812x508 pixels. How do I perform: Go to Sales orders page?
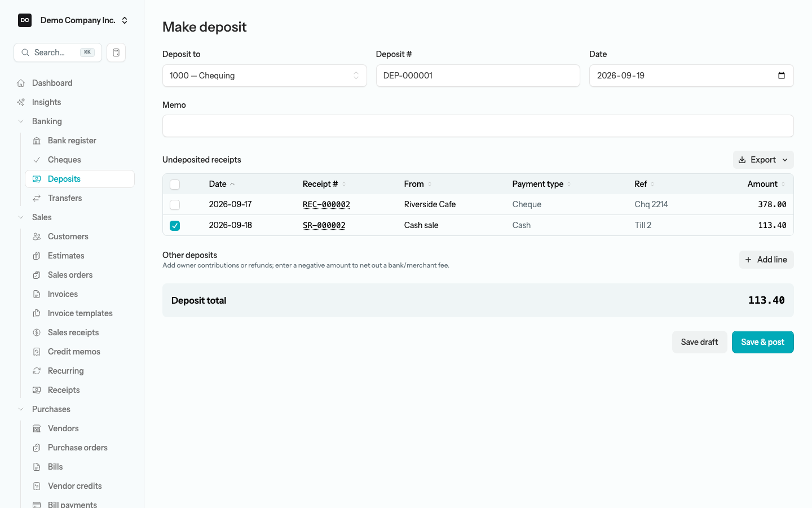(x=80, y=275)
